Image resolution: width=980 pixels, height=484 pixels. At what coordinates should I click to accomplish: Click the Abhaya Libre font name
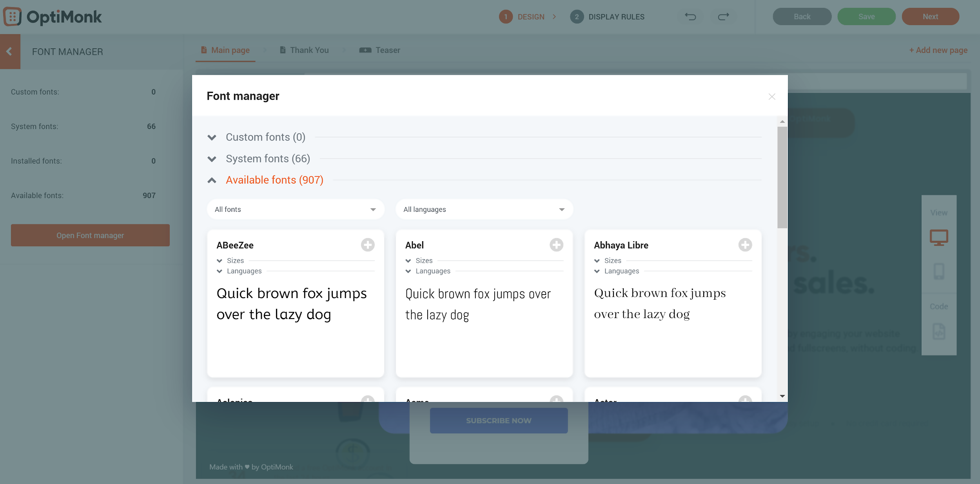621,245
